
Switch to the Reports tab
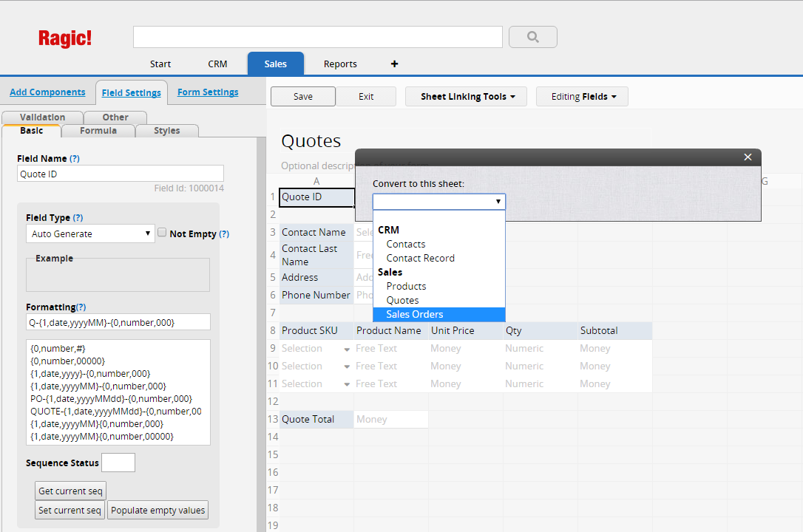pyautogui.click(x=340, y=64)
